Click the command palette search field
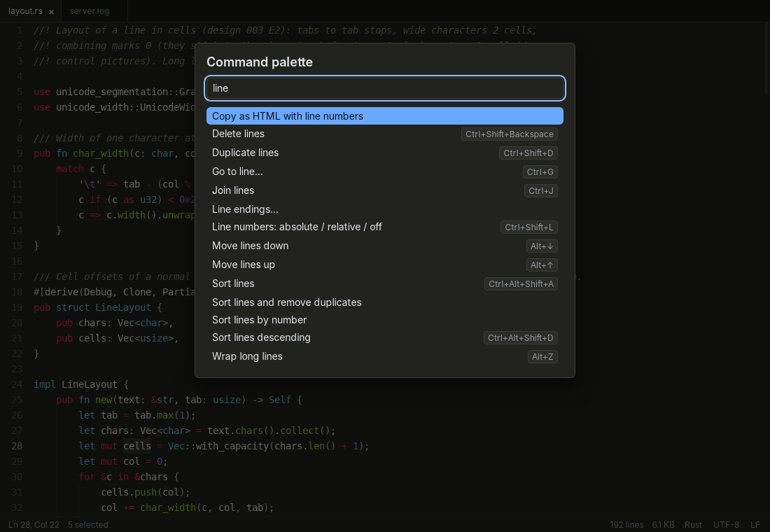770x532 pixels. point(385,88)
